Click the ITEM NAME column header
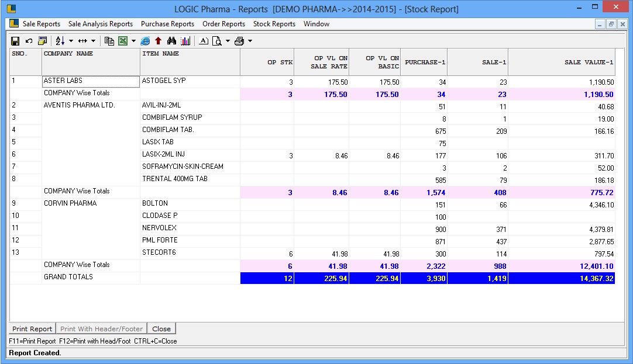Screen dimensions: 633x364 click(190, 62)
